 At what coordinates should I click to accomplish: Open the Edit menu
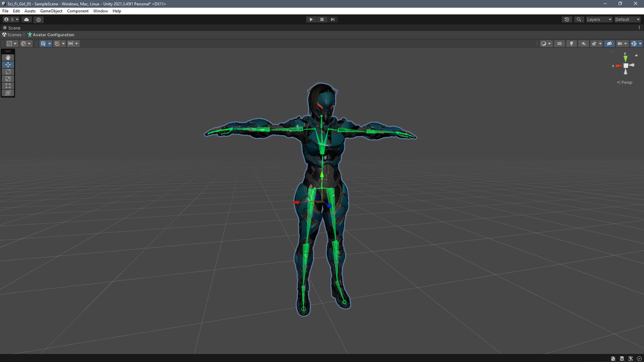[x=17, y=11]
